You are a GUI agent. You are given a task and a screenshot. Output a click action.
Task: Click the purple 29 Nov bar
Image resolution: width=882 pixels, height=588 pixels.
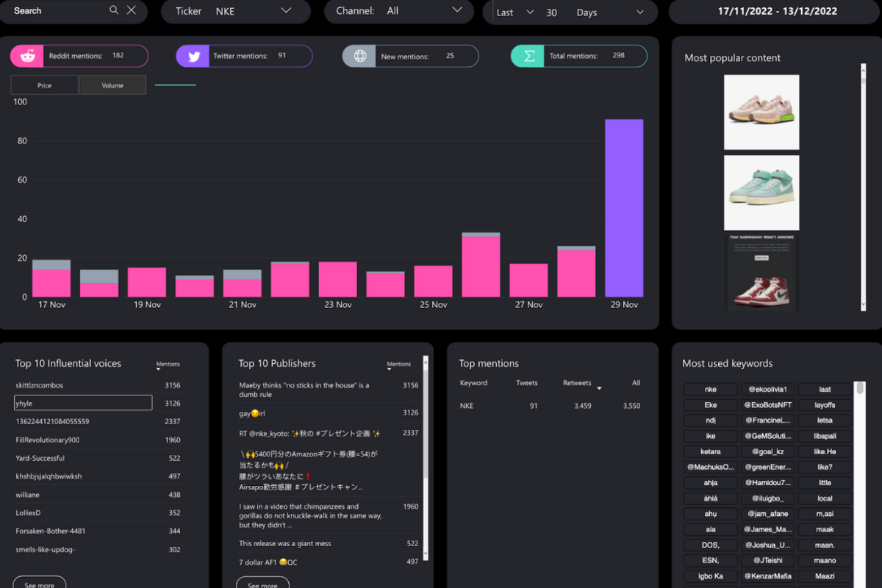tap(624, 208)
